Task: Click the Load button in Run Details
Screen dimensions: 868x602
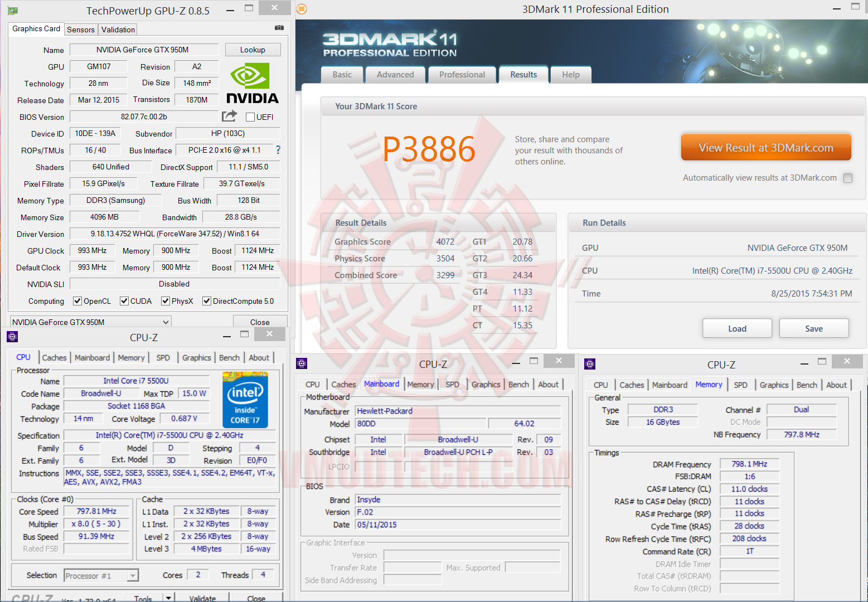Action: 737,329
